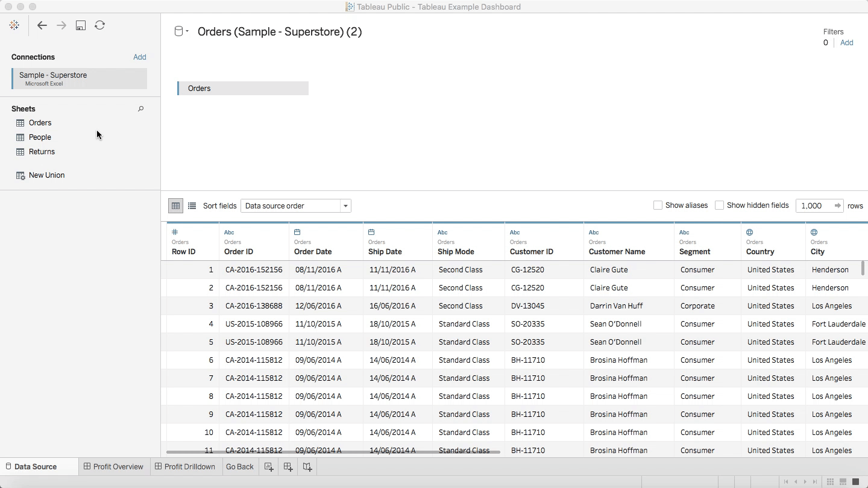
Task: Select the Sample - Superstore connection
Action: tap(79, 79)
